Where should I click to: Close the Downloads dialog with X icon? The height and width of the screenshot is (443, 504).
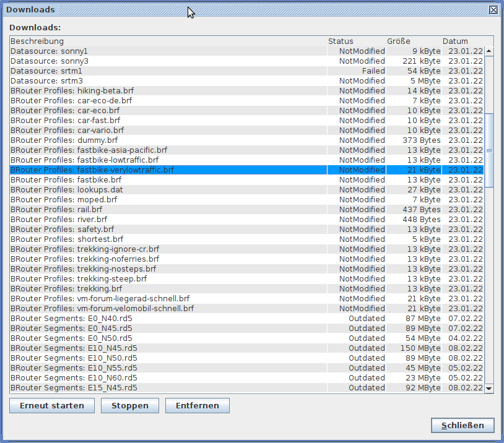point(493,10)
